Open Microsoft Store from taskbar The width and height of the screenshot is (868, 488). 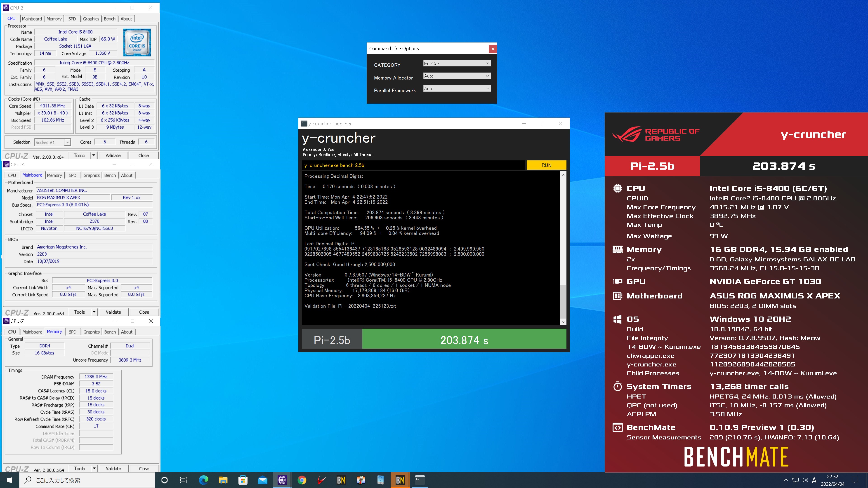(243, 480)
